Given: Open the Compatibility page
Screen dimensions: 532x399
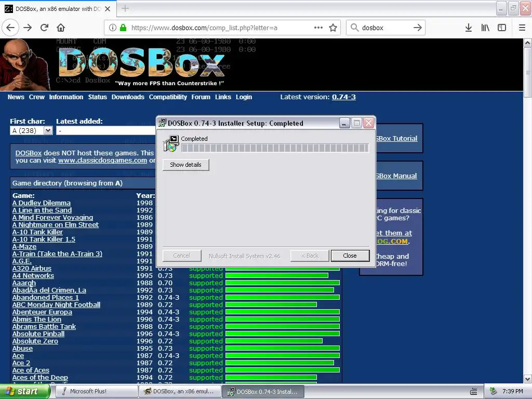Looking at the screenshot, I should (x=168, y=97).
